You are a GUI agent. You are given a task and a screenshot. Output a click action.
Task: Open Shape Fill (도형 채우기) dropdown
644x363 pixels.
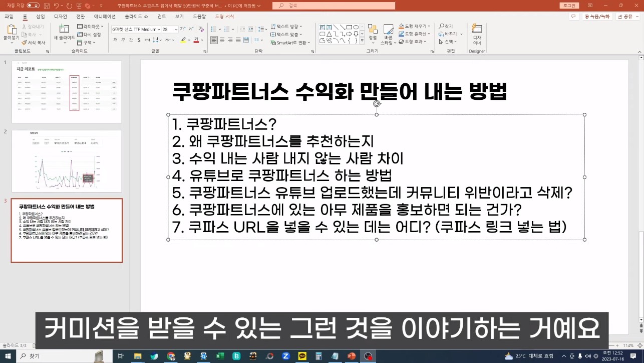(415, 26)
